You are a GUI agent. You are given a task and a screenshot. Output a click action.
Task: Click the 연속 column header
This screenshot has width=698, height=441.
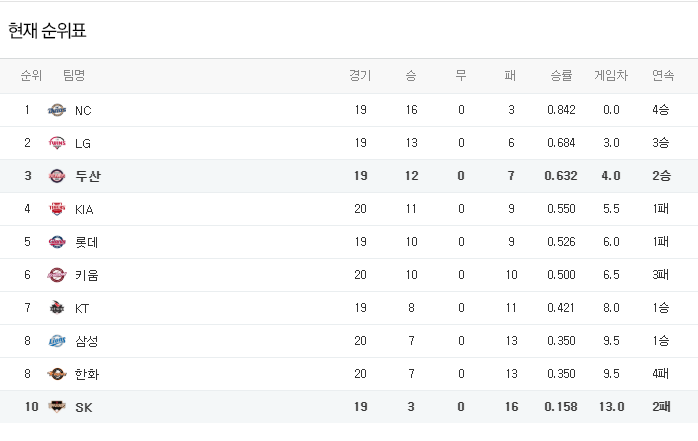click(x=663, y=75)
